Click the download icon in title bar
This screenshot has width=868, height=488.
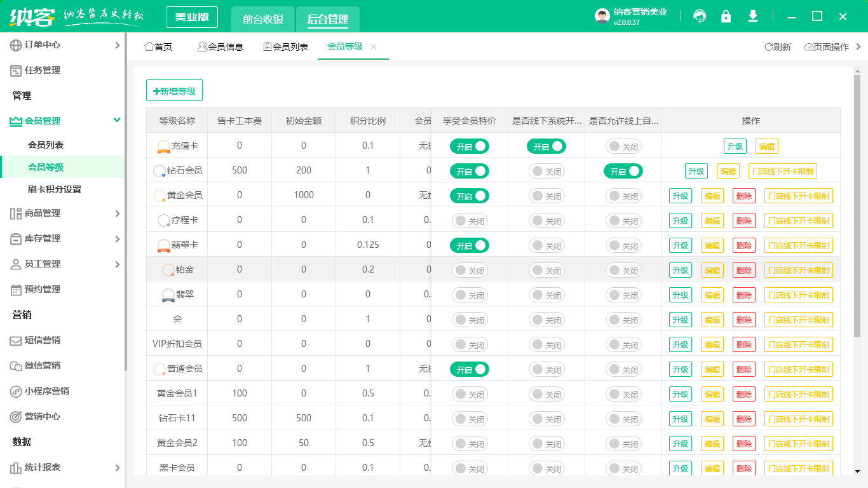(x=752, y=17)
